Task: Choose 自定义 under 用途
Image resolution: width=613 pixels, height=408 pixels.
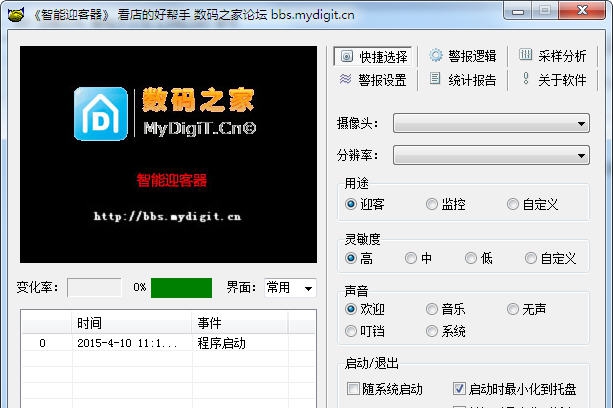Action: (x=532, y=204)
